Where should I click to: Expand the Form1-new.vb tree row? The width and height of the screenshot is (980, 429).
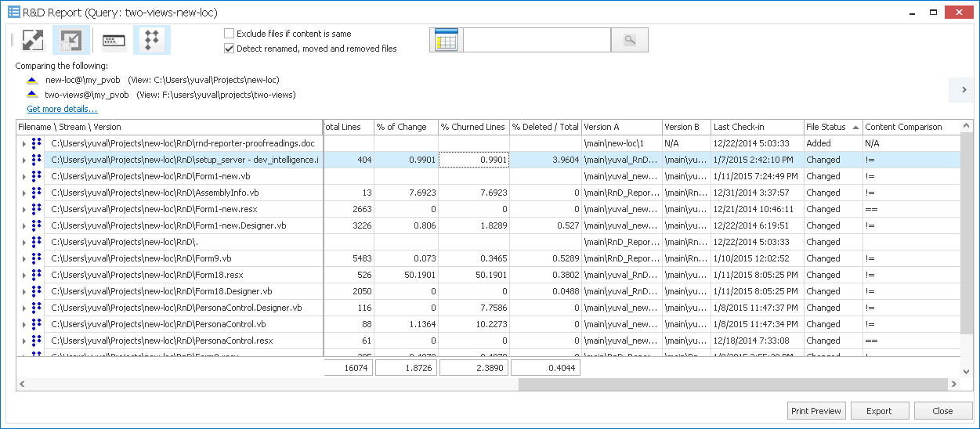[x=24, y=177]
